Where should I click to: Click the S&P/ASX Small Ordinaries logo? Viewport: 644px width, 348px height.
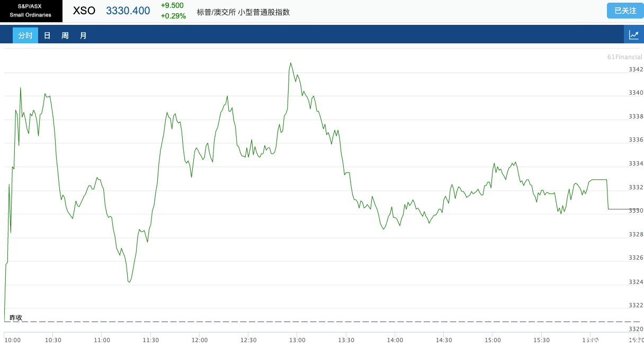click(x=31, y=11)
